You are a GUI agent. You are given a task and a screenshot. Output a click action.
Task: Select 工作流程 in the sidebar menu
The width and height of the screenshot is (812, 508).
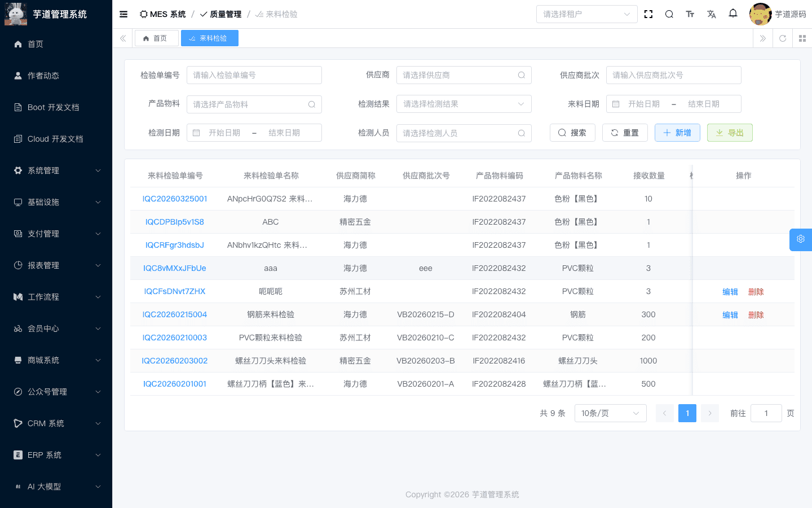pos(56,296)
